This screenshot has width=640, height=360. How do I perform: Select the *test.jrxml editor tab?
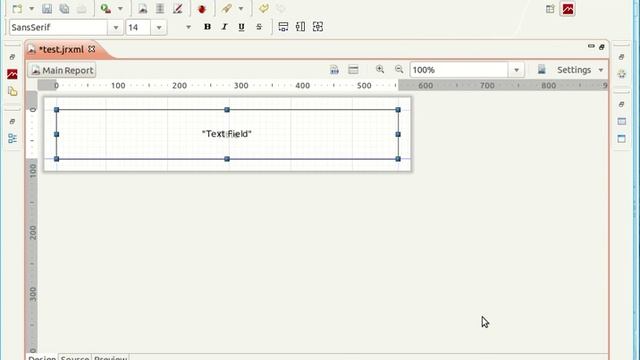coord(61,49)
